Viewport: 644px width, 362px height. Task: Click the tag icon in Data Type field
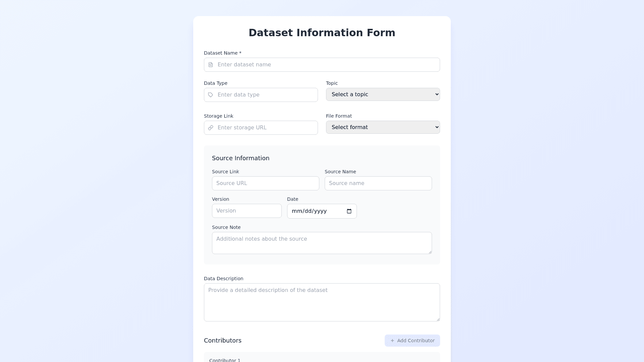211,95
